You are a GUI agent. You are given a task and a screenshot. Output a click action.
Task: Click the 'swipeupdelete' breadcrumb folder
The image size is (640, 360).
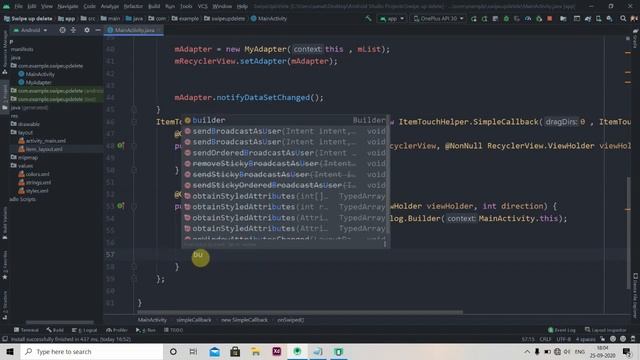coord(224,19)
